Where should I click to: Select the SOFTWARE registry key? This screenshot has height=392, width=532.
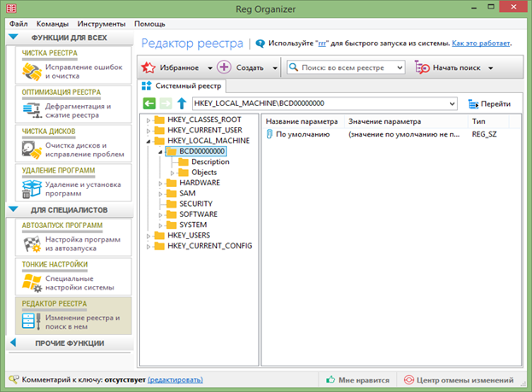[x=198, y=214]
